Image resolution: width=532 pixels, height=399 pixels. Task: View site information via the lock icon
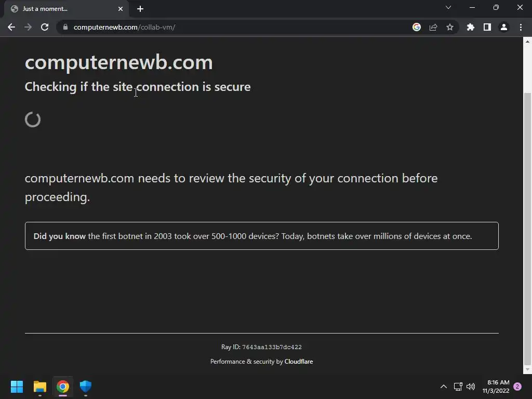point(65,27)
